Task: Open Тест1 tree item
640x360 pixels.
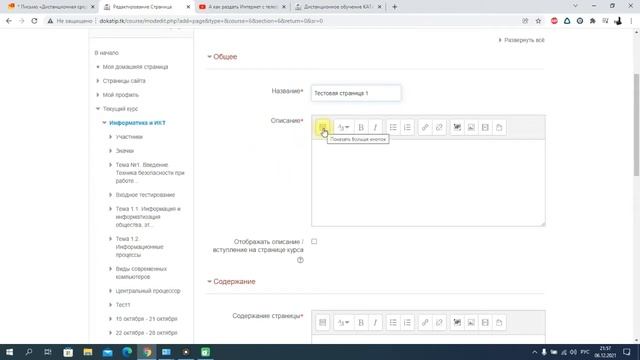Action: pos(123,305)
